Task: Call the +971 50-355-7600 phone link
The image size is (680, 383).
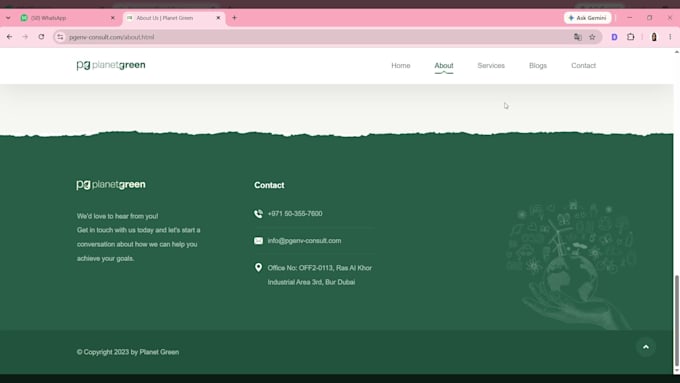Action: pyautogui.click(x=295, y=213)
